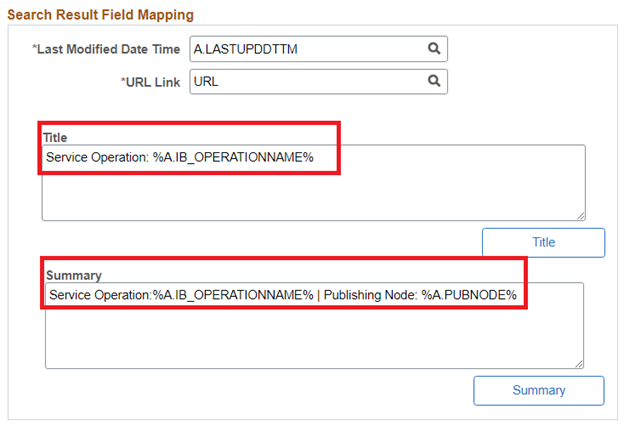Viewport: 624px width, 426px height.
Task: Select the URL Link label
Action: click(150, 82)
